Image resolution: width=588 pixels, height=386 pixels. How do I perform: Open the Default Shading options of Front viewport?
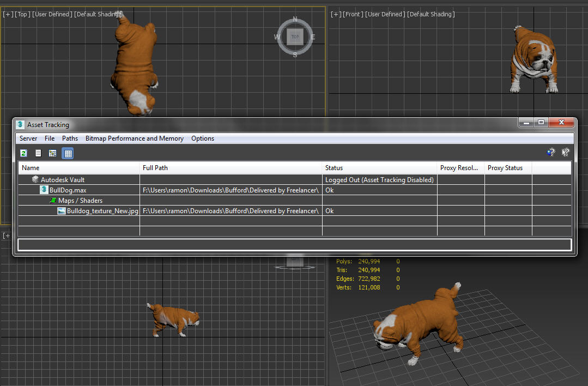click(x=430, y=14)
